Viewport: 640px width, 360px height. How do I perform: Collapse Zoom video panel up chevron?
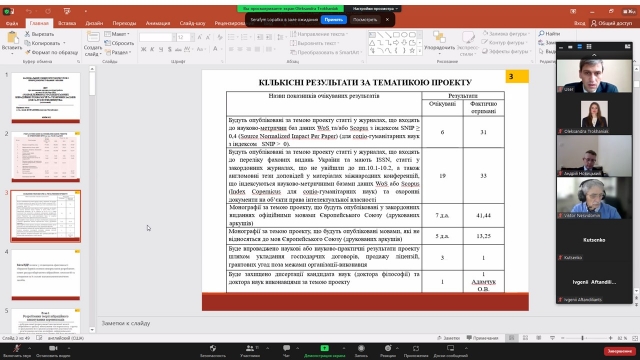pos(594,55)
